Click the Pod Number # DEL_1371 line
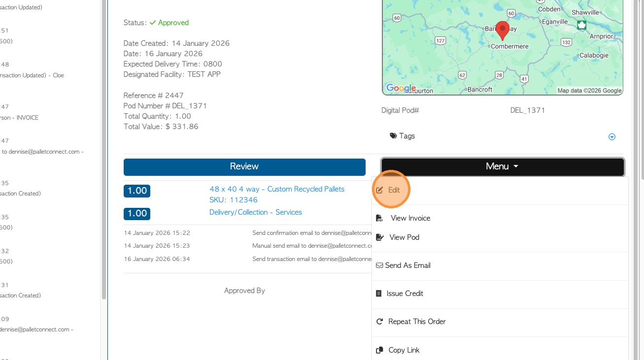Image resolution: width=644 pixels, height=360 pixels. pyautogui.click(x=165, y=106)
